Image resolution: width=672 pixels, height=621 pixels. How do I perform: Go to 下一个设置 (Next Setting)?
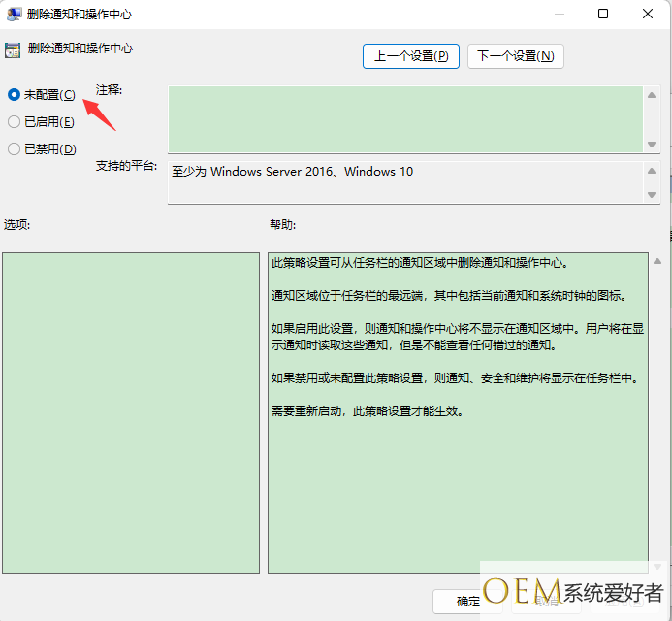515,56
